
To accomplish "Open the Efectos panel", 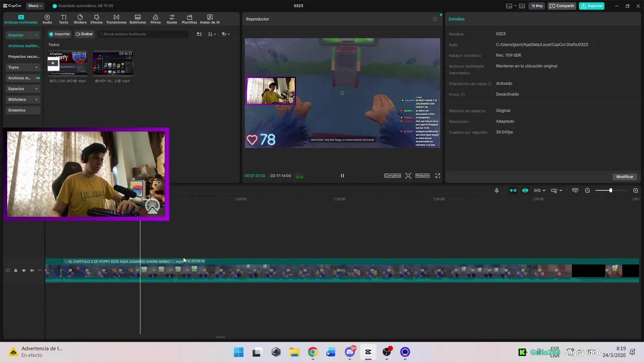I will (x=97, y=19).
